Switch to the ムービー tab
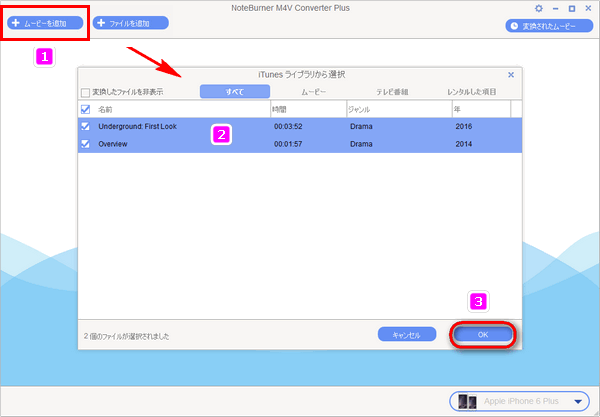600x417 pixels. 313,92
